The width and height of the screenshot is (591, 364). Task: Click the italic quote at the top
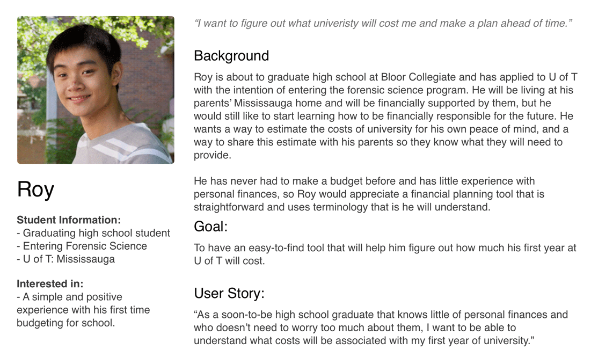pyautogui.click(x=383, y=24)
